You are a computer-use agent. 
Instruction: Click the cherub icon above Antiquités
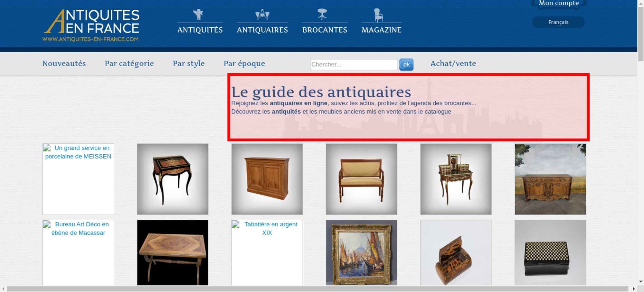[198, 14]
